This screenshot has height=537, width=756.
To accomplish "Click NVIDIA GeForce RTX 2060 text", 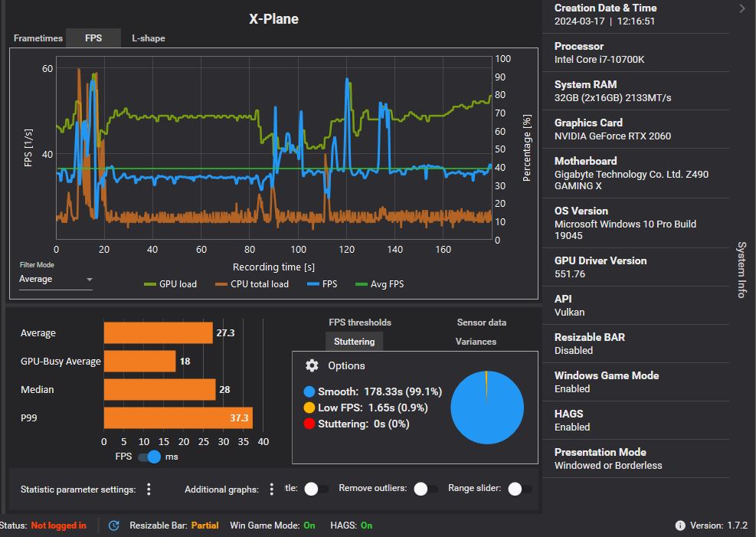I will [x=612, y=136].
